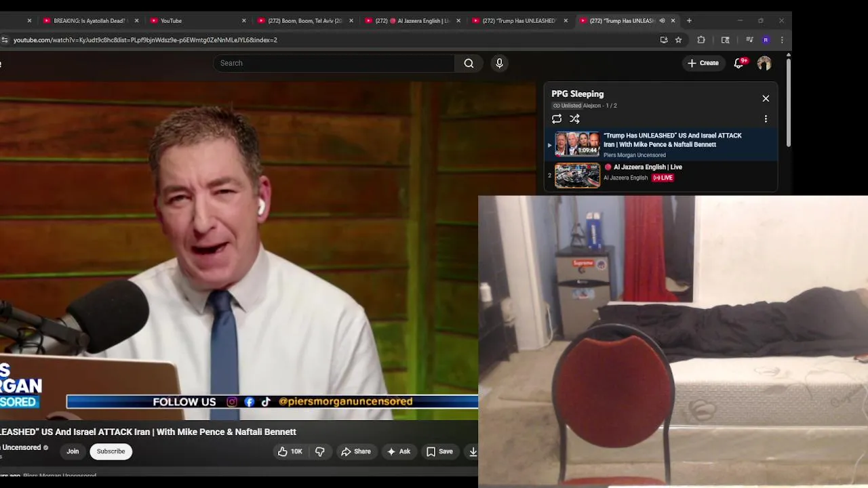Screen dimensions: 868x488
Task: Click the Al Jazeera English channel name in the playlist
Action: (x=625, y=178)
